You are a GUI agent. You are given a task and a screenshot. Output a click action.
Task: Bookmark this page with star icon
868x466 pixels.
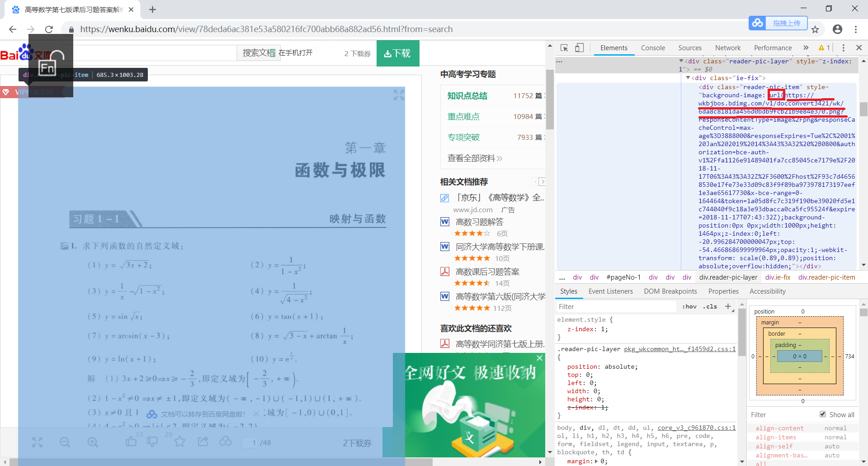click(815, 29)
